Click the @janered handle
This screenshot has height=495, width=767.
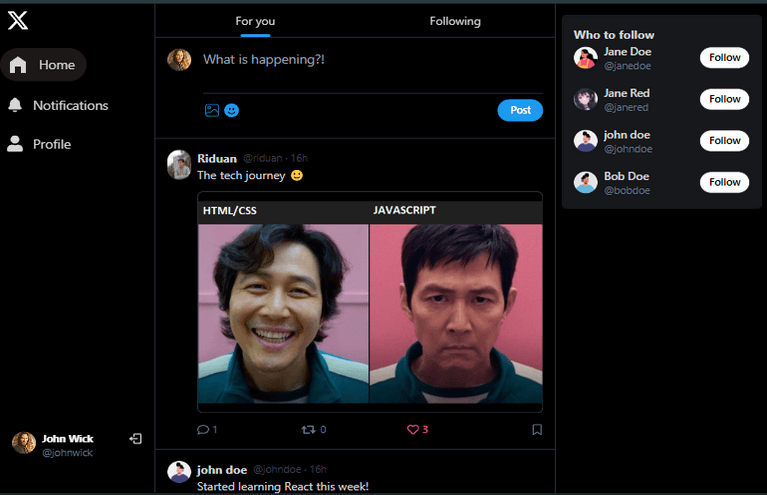click(x=626, y=107)
